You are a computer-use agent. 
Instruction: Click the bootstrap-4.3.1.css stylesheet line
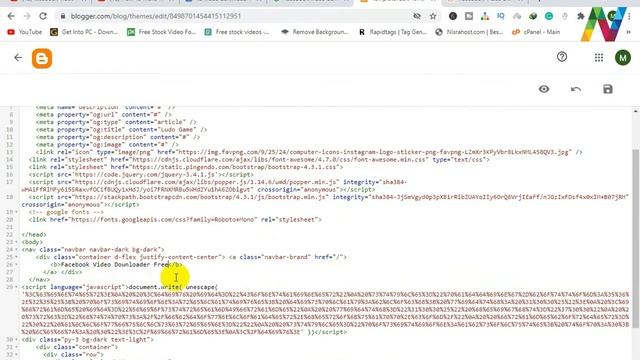(x=186, y=167)
